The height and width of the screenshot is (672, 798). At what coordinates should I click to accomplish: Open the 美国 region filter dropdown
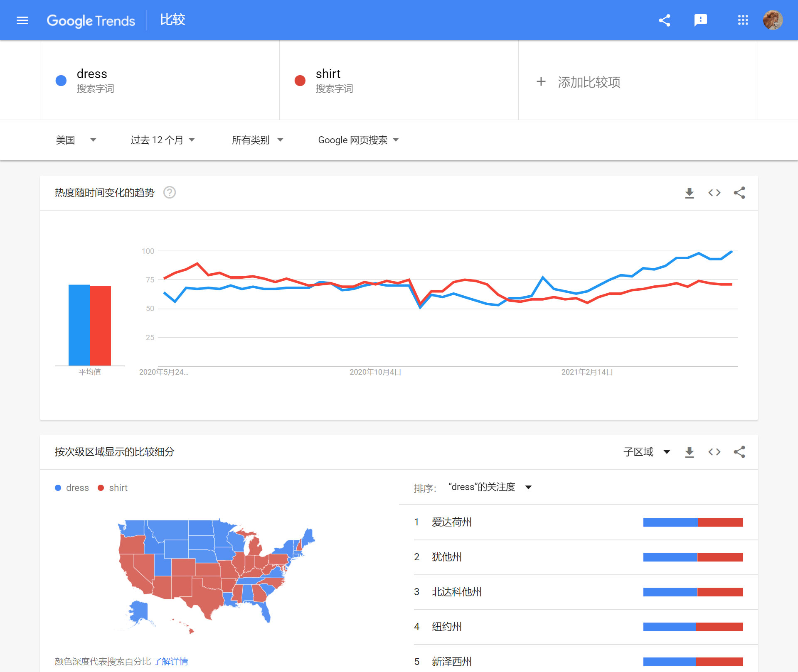coord(76,140)
